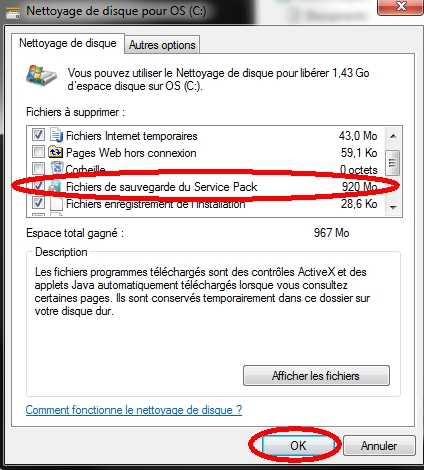Uncheck Fichiers enregistrement de l'installation checkbox

tap(38, 202)
